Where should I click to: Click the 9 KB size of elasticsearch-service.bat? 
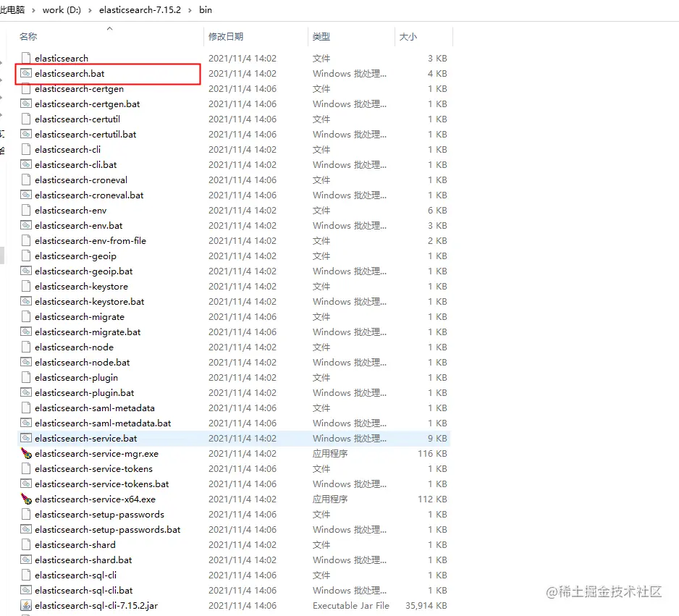pyautogui.click(x=437, y=438)
